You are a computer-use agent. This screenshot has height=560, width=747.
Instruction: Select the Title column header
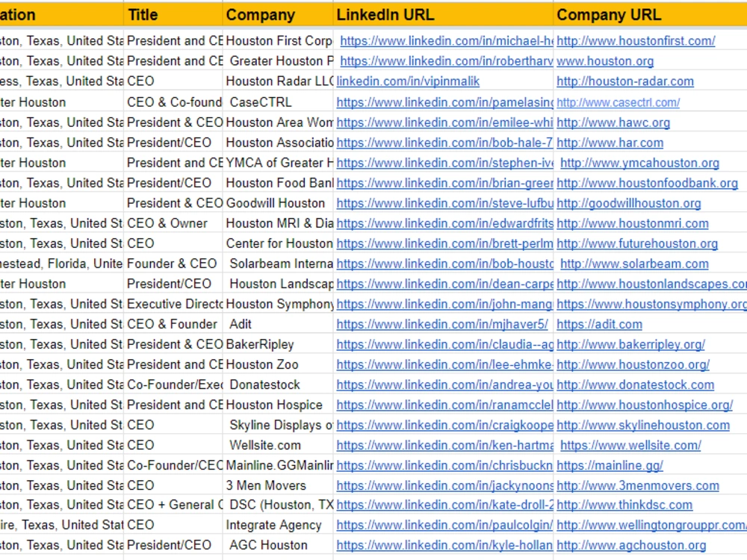click(173, 15)
